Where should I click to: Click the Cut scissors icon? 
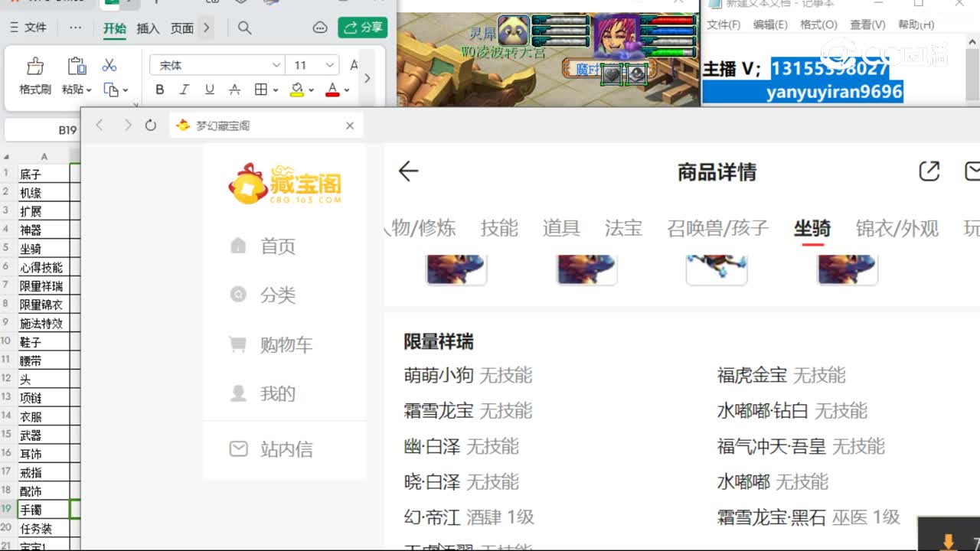pos(109,65)
